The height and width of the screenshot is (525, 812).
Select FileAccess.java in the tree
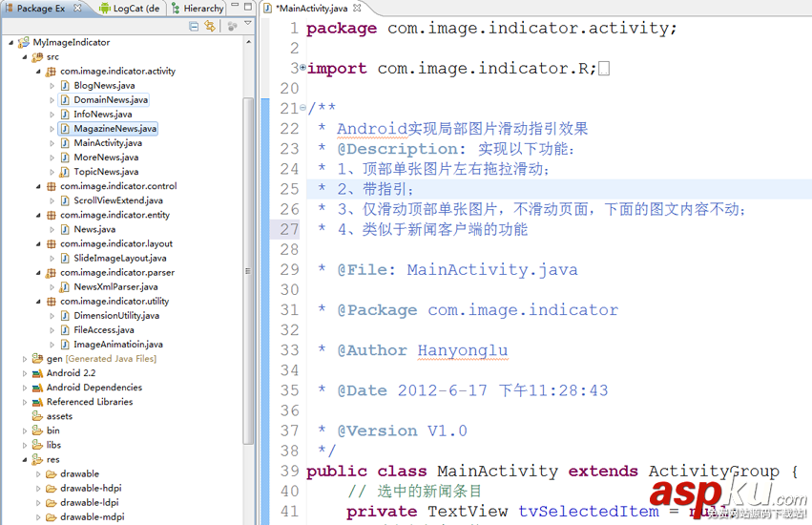point(104,329)
